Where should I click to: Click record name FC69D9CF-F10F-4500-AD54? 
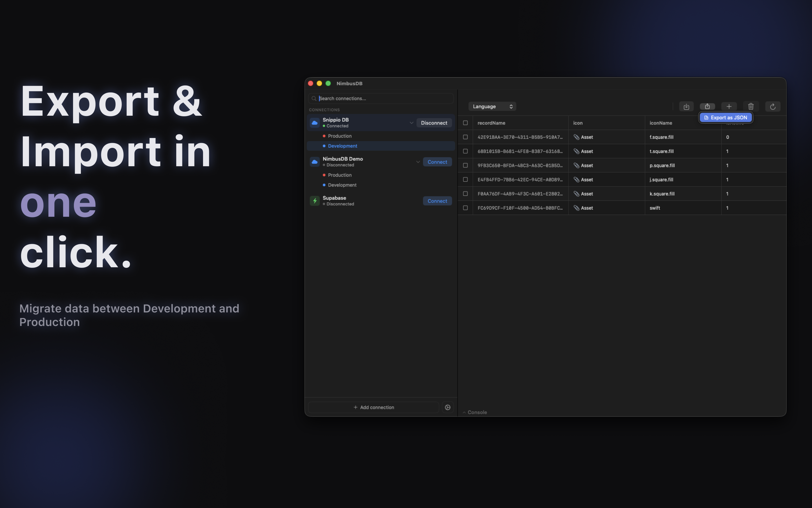520,208
